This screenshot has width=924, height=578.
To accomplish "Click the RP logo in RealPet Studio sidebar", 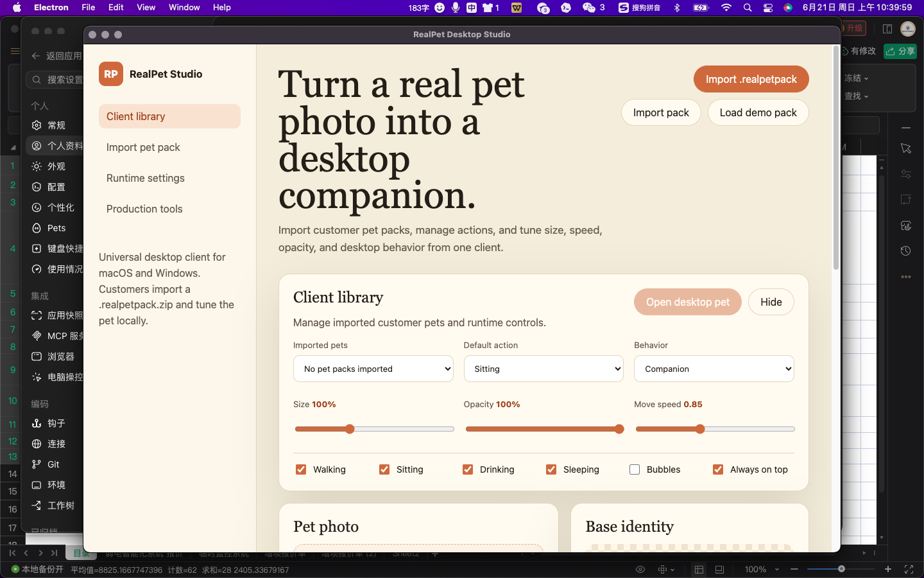I will (x=111, y=74).
